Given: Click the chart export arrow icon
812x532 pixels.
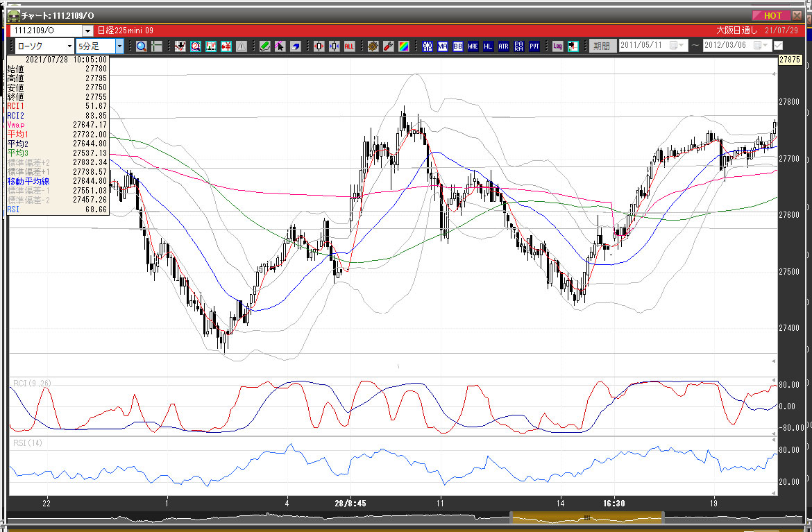Looking at the screenshot, I should (x=573, y=46).
